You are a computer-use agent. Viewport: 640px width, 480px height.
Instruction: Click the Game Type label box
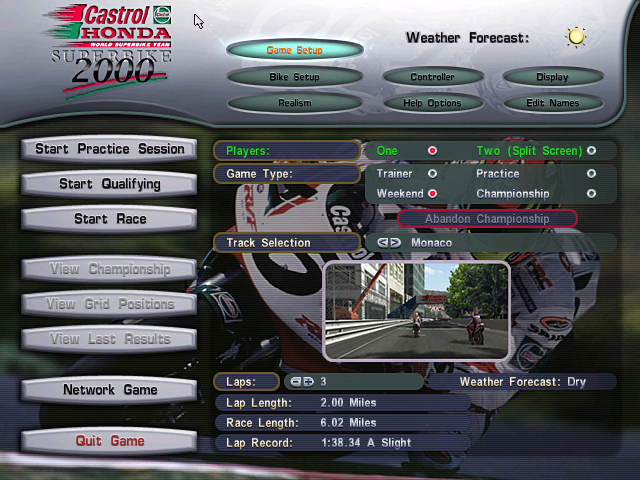tap(287, 174)
